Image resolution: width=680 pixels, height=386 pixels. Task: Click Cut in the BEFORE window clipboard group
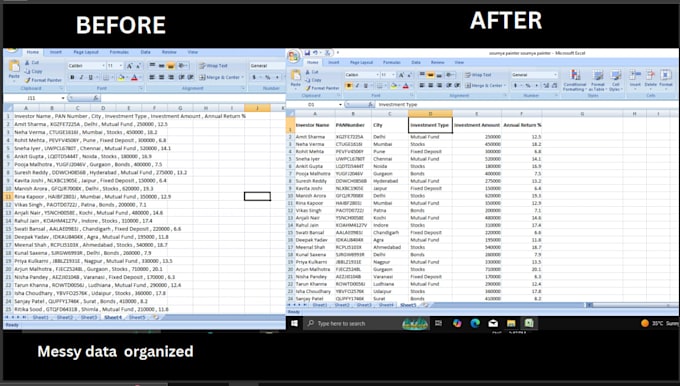(x=32, y=62)
